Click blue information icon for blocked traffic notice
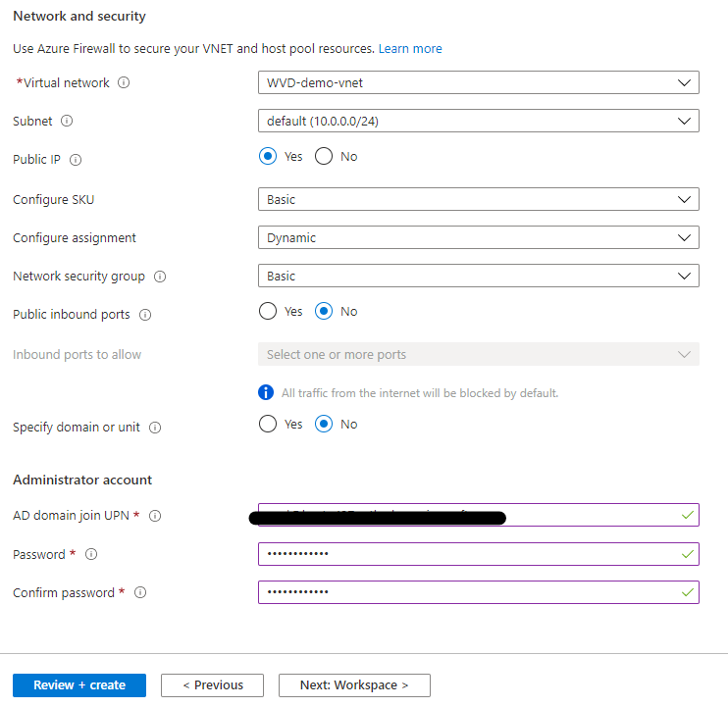This screenshot has width=728, height=708. point(266,392)
